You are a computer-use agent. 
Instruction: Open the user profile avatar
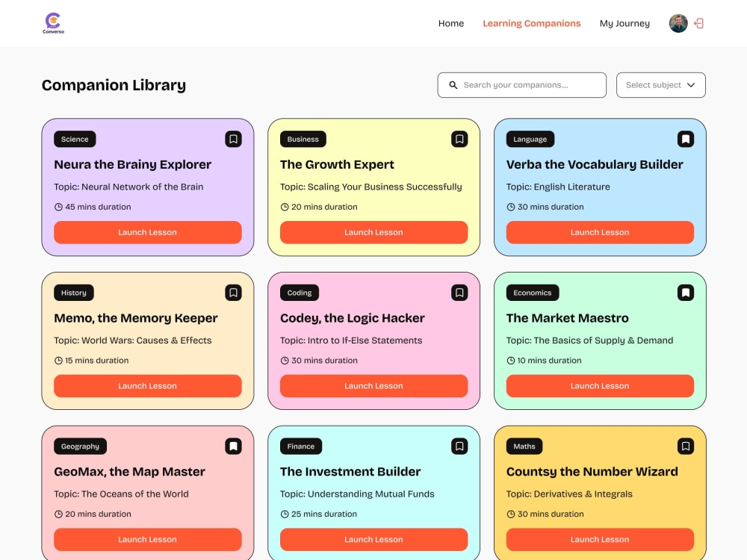click(x=678, y=23)
